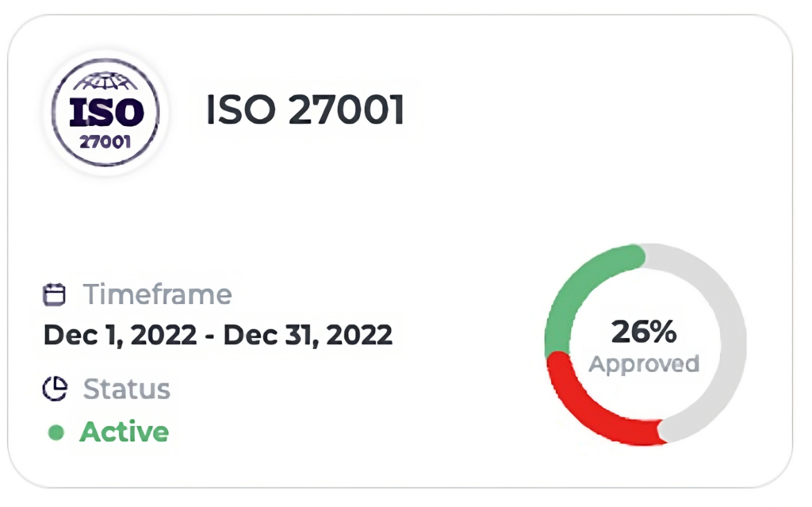Click the Dec 1, 2022 start date

120,335
